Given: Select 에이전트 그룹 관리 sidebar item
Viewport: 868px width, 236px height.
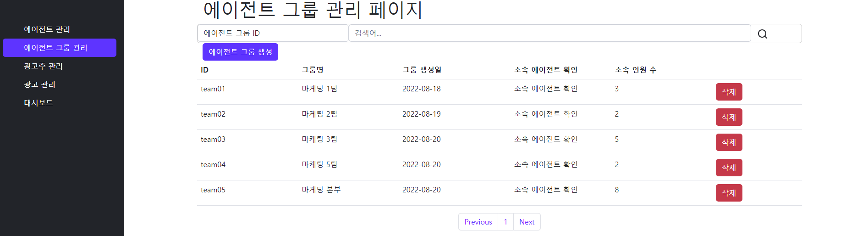Looking at the screenshot, I should (60, 48).
